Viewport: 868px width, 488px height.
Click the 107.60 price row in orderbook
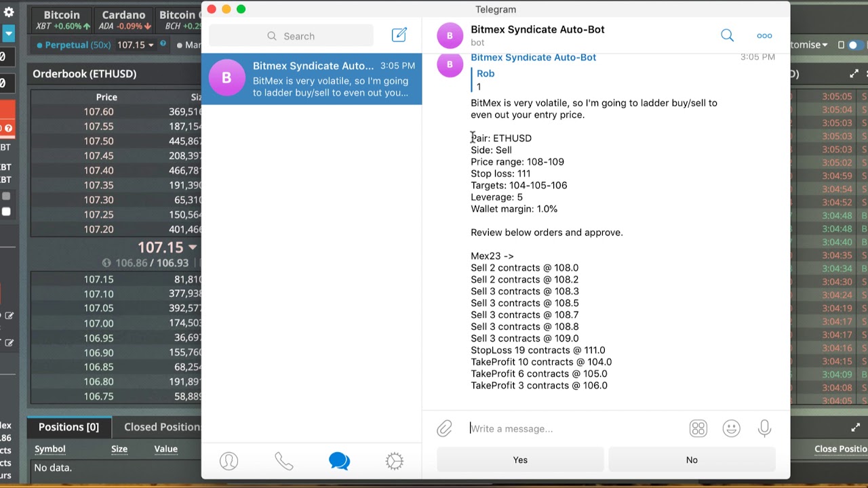(116, 111)
